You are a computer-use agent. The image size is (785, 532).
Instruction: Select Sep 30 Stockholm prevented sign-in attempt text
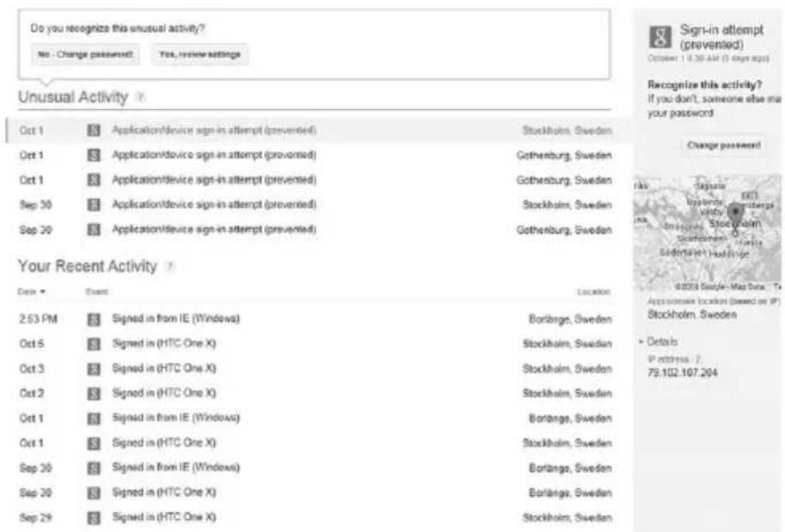pyautogui.click(x=214, y=205)
